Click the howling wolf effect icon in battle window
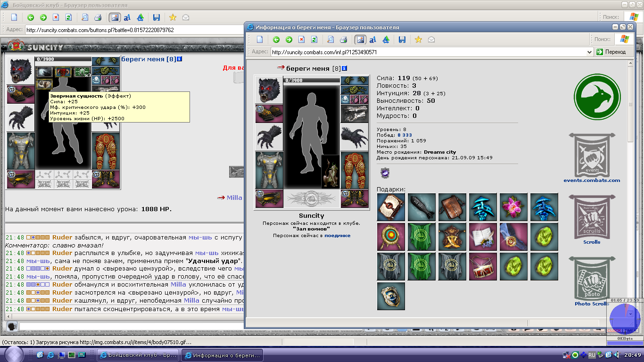The image size is (644, 362). click(x=45, y=72)
